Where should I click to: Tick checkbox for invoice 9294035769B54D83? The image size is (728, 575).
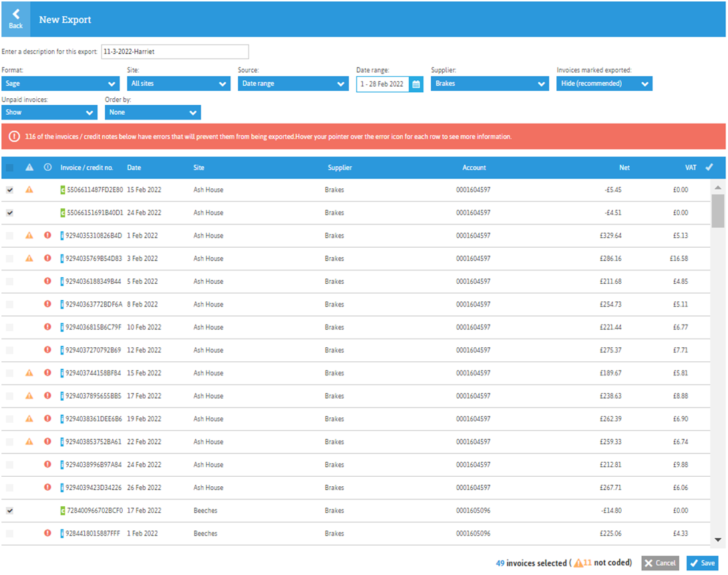click(10, 258)
